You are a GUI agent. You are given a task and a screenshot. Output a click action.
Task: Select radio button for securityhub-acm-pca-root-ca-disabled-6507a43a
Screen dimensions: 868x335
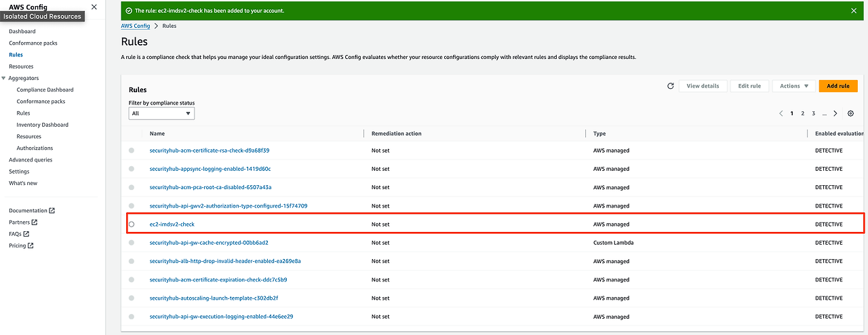[x=132, y=187]
